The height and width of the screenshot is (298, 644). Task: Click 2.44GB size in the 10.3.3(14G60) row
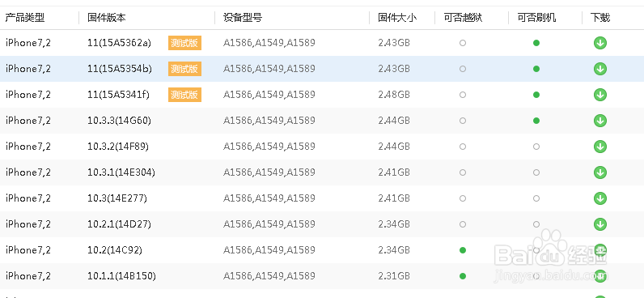pos(394,121)
